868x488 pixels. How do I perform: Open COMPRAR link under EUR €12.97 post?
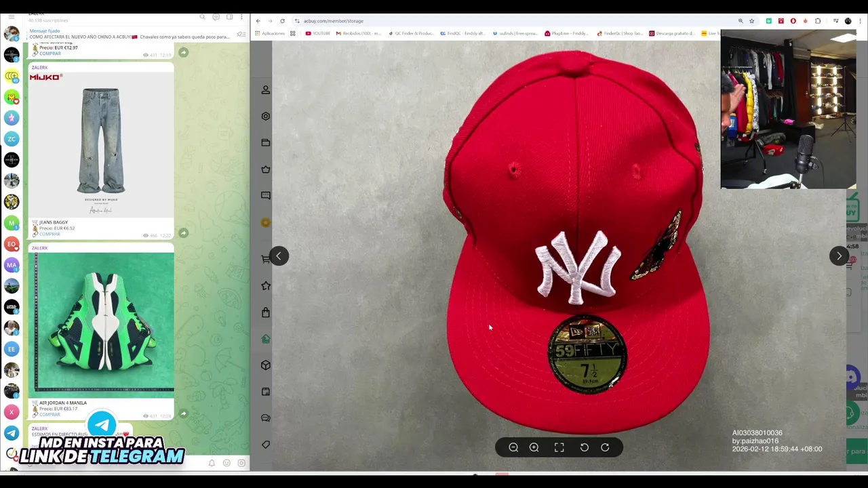tap(50, 54)
